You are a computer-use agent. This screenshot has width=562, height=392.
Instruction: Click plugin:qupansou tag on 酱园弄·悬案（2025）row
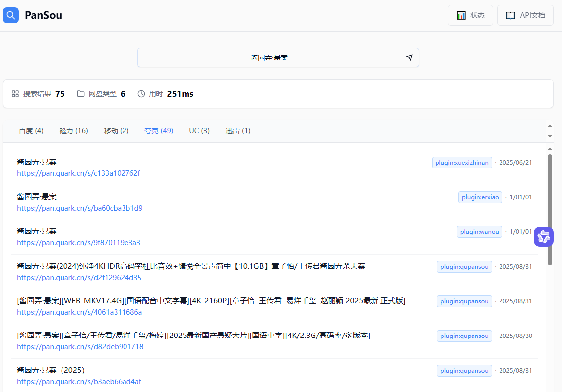pos(464,371)
